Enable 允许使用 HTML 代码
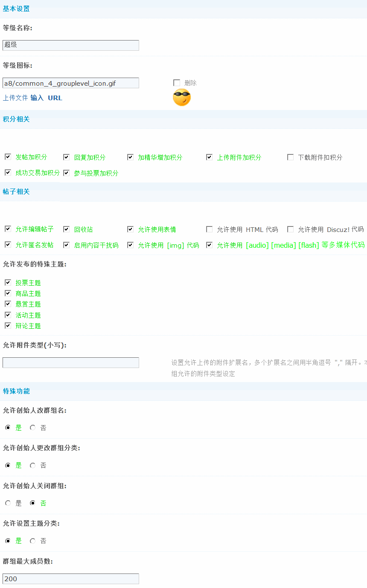 (x=209, y=229)
